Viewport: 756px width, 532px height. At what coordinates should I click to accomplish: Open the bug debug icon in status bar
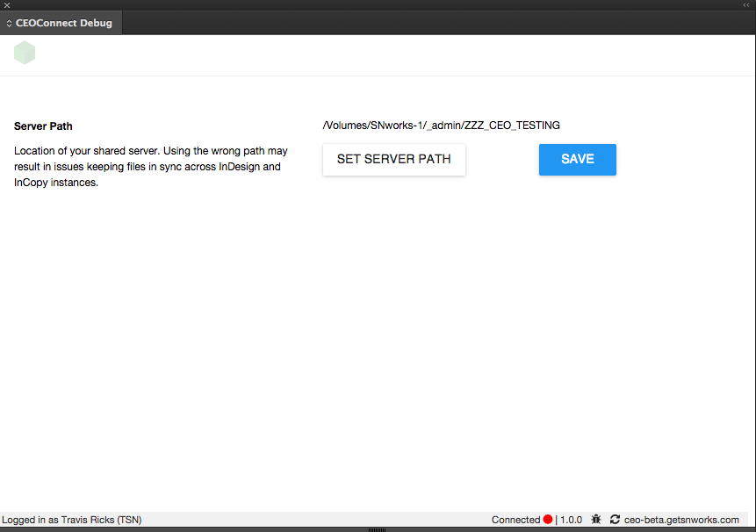tap(596, 520)
